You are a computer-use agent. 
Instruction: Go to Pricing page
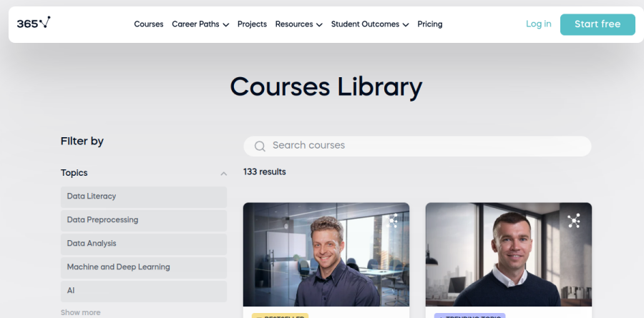pyautogui.click(x=430, y=24)
